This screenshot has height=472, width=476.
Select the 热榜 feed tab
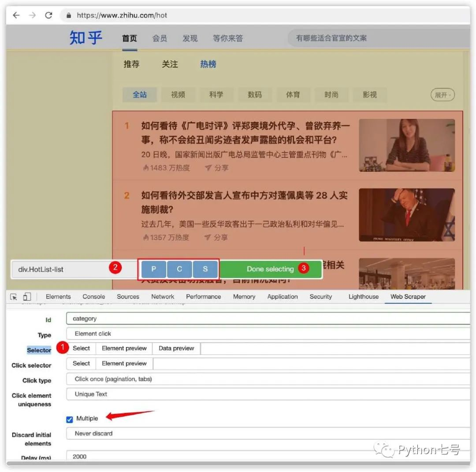tap(208, 64)
